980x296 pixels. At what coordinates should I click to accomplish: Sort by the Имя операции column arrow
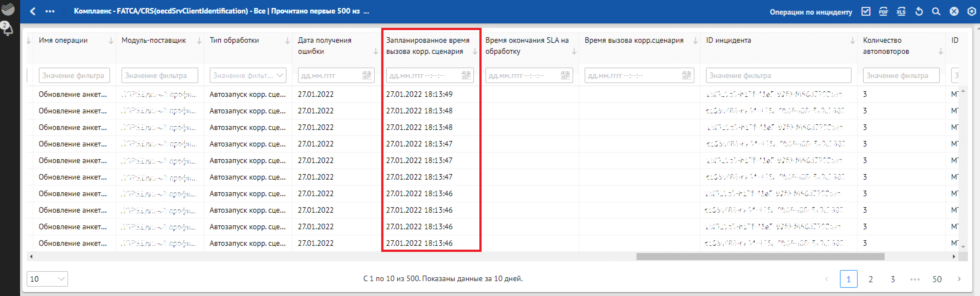point(111,41)
